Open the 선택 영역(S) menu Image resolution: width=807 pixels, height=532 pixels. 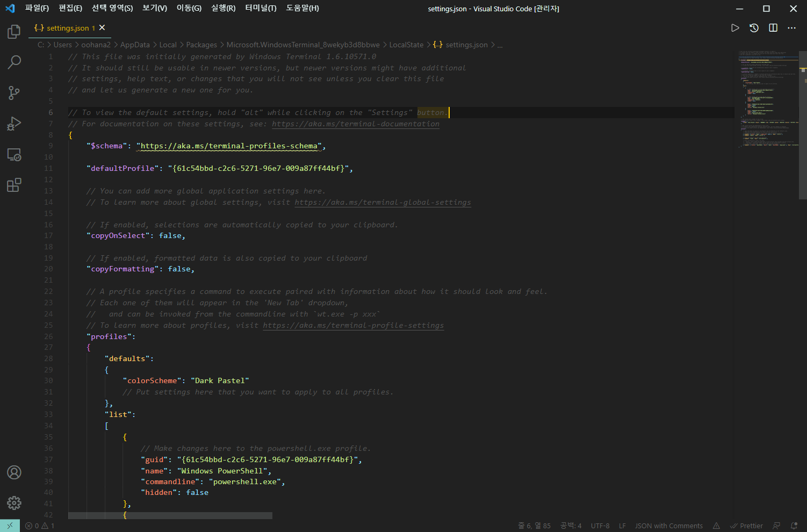tap(112, 8)
